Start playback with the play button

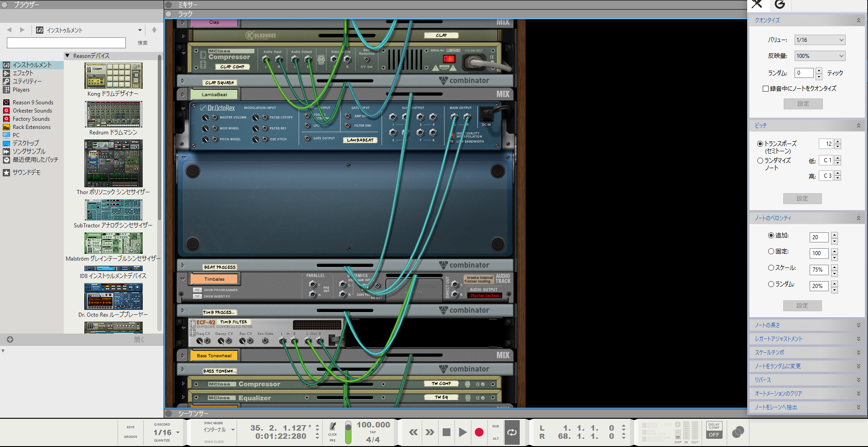click(463, 432)
